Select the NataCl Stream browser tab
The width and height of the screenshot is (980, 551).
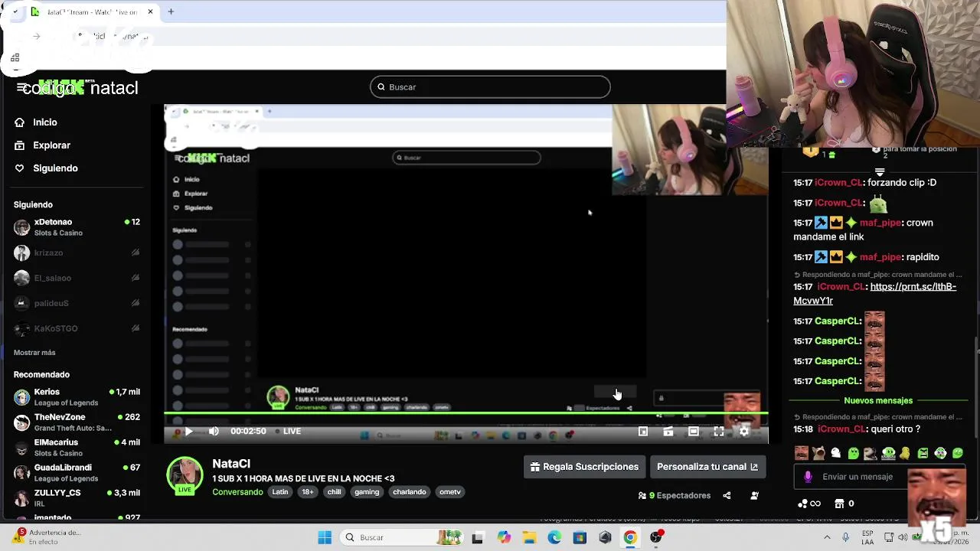(92, 11)
